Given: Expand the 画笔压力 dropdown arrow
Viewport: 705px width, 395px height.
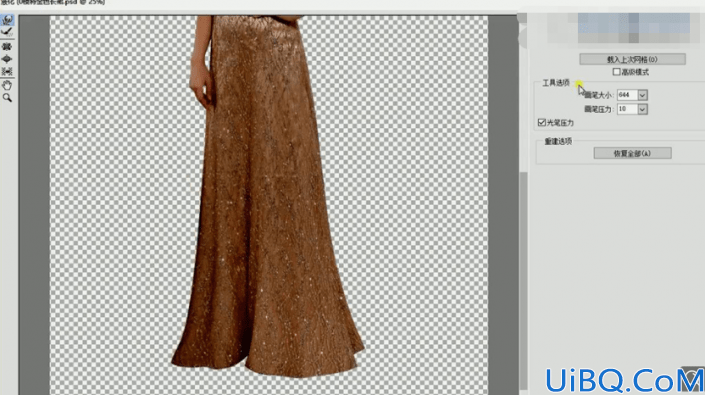Looking at the screenshot, I should tap(643, 109).
